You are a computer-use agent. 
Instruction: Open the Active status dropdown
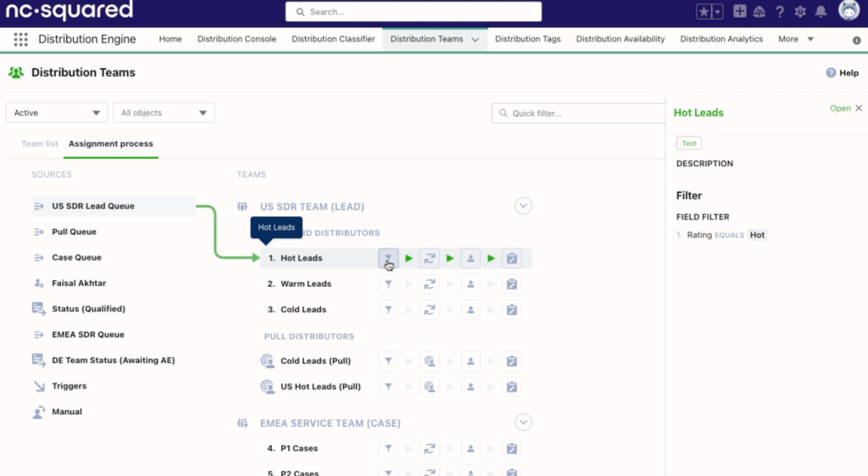(56, 113)
